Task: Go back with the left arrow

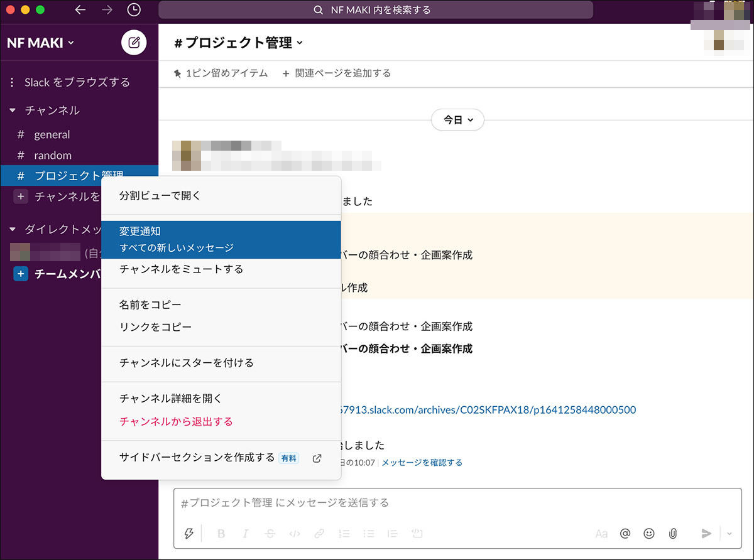Action: (x=80, y=10)
